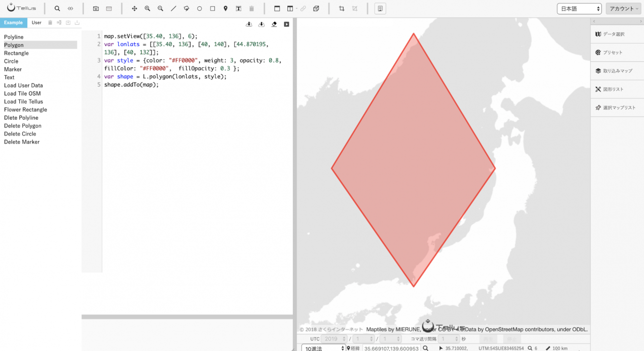Screen dimensions: 644x351
Task: Open the 日本語 language dropdown
Action: 579,9
